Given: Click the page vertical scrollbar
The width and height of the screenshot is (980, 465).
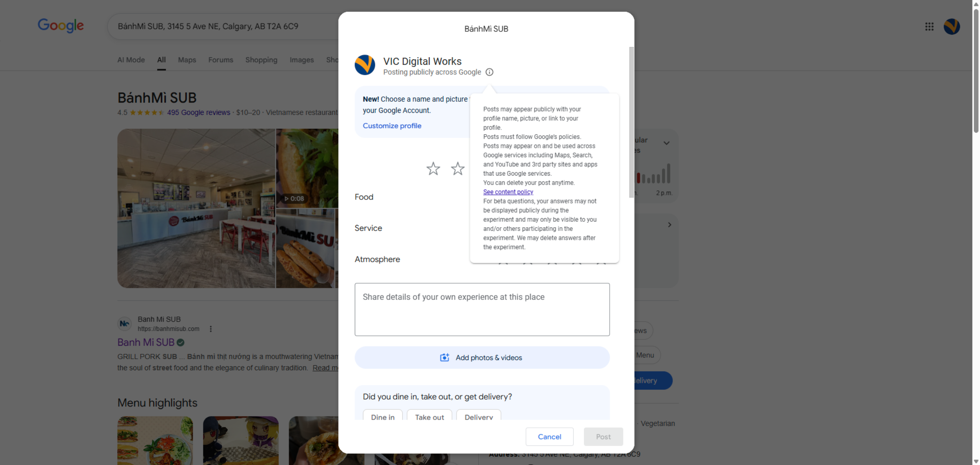Looking at the screenshot, I should point(976,70).
